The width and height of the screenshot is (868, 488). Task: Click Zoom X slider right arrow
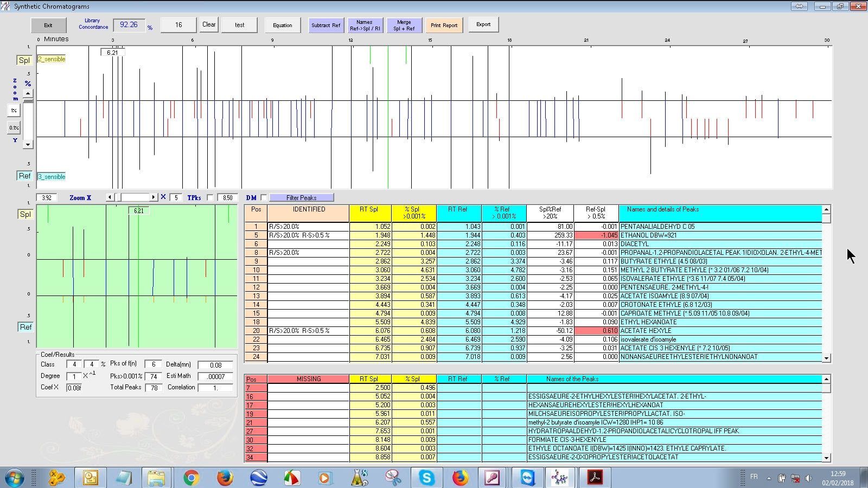[154, 197]
